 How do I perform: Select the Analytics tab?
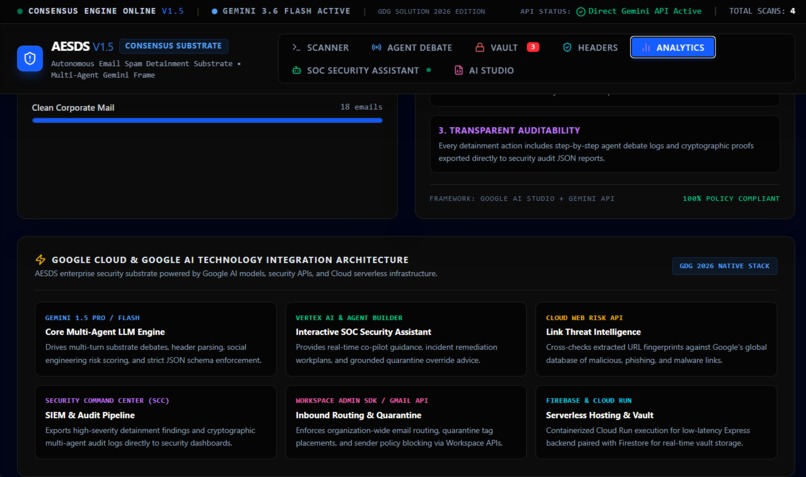673,47
